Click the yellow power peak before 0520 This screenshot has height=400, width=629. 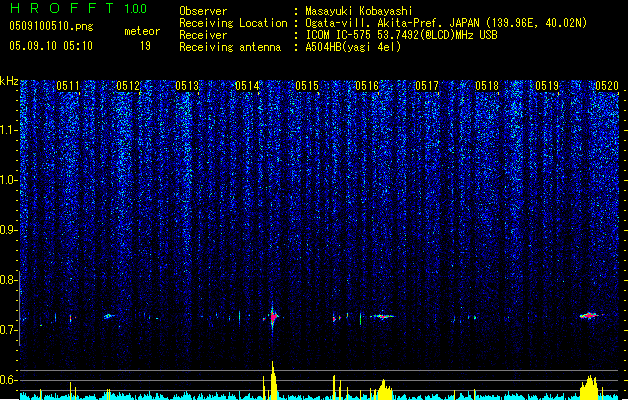pyautogui.click(x=590, y=387)
